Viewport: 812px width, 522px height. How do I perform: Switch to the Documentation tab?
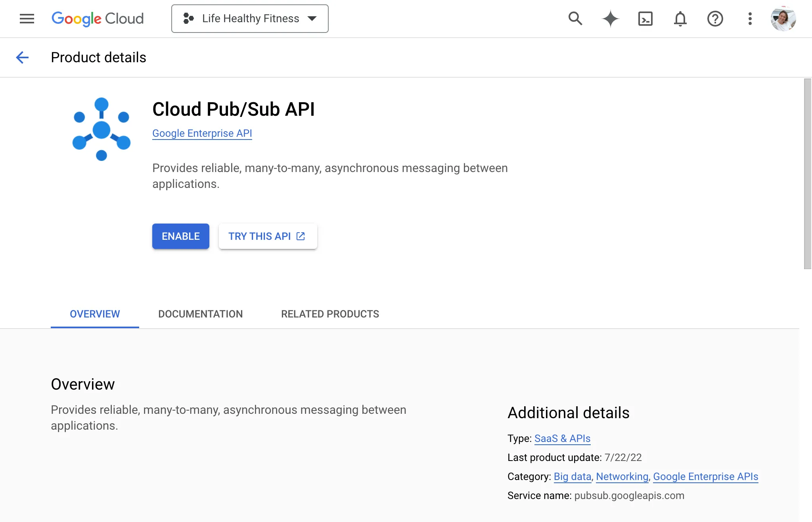(200, 314)
